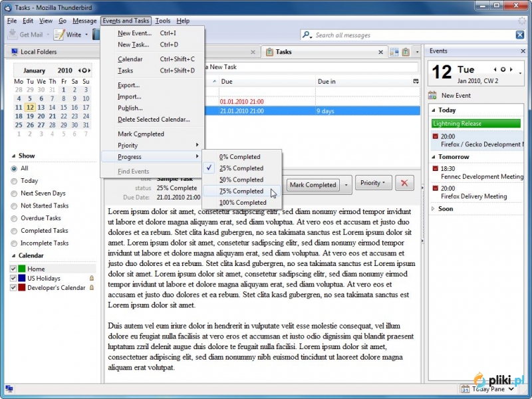Go to previous month in mini calendar
Viewport: 532px width, 399px height.
pyautogui.click(x=79, y=70)
